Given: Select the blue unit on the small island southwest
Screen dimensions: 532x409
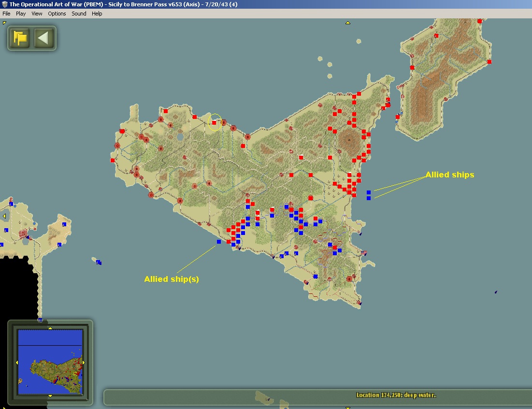Looking at the screenshot, I should (98, 262).
